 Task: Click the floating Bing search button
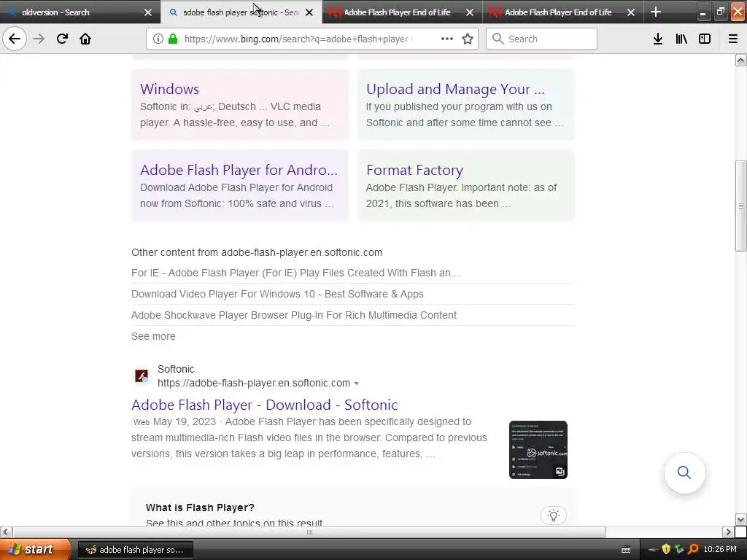pyautogui.click(x=684, y=472)
